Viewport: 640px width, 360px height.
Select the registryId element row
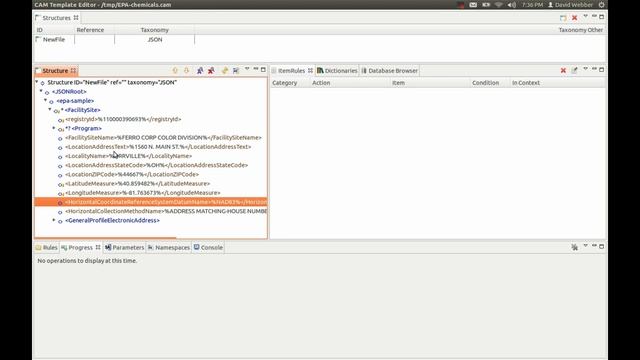coord(123,119)
